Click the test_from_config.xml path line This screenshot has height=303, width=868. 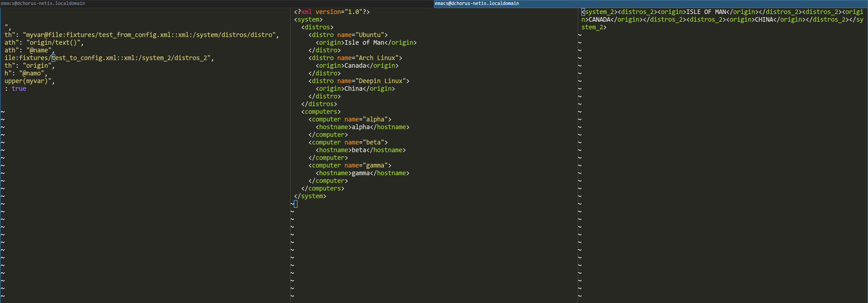(142, 35)
